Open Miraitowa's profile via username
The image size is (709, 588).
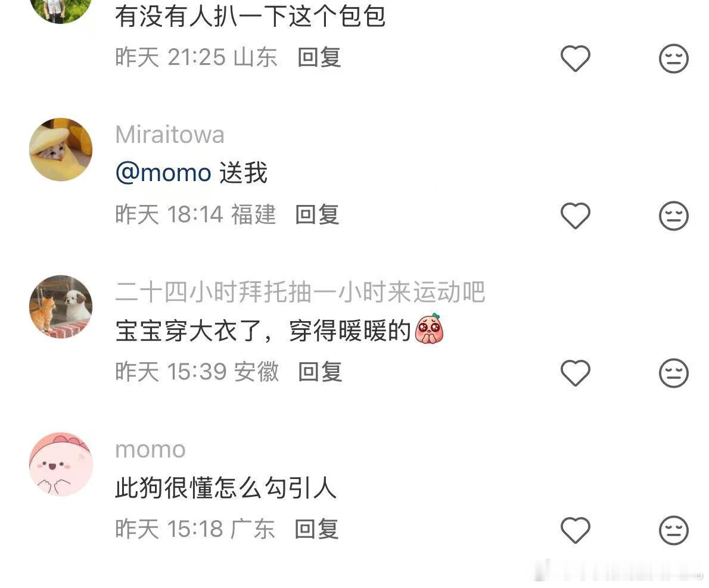point(170,135)
